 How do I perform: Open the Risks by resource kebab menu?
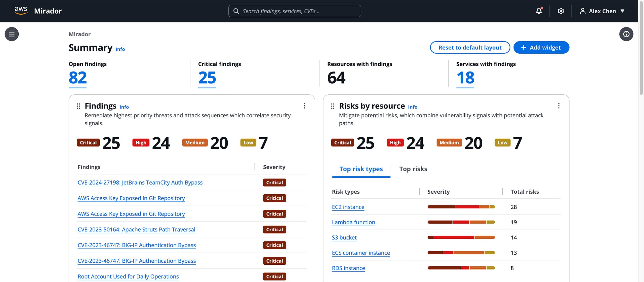click(x=559, y=106)
